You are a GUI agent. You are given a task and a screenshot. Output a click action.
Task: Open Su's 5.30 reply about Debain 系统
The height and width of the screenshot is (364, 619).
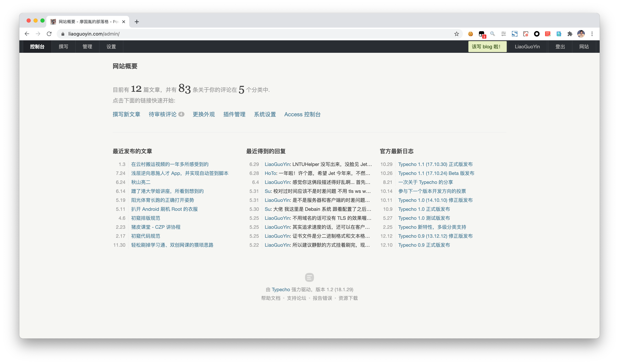(318, 209)
